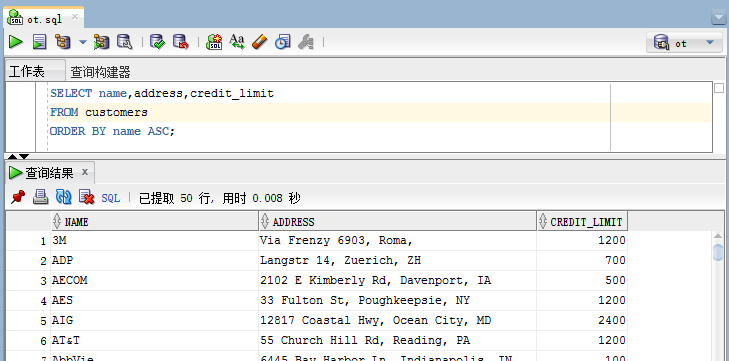The image size is (729, 361).
Task: Sort by the ADDRESS column header
Action: 398,221
